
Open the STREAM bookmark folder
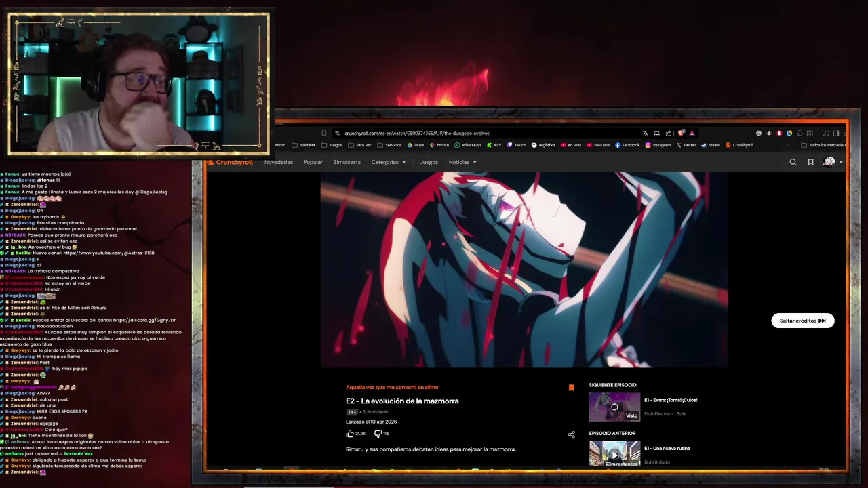303,145
